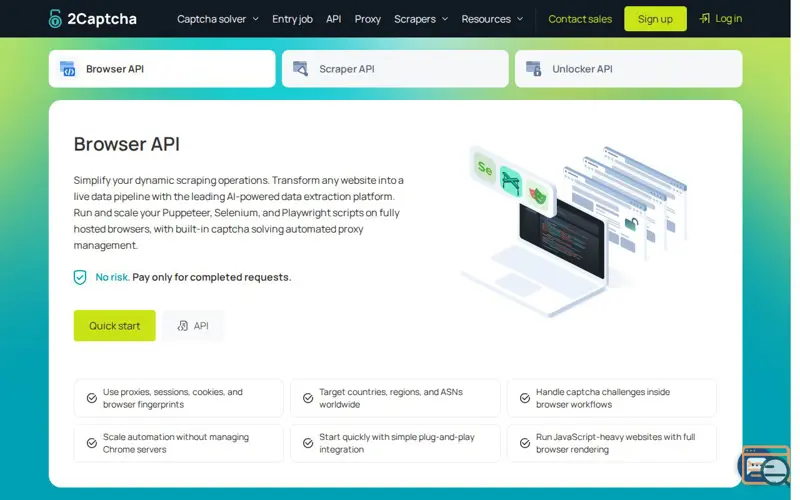This screenshot has width=800, height=500.
Task: Expand the Resources dropdown arrow
Action: (x=520, y=19)
